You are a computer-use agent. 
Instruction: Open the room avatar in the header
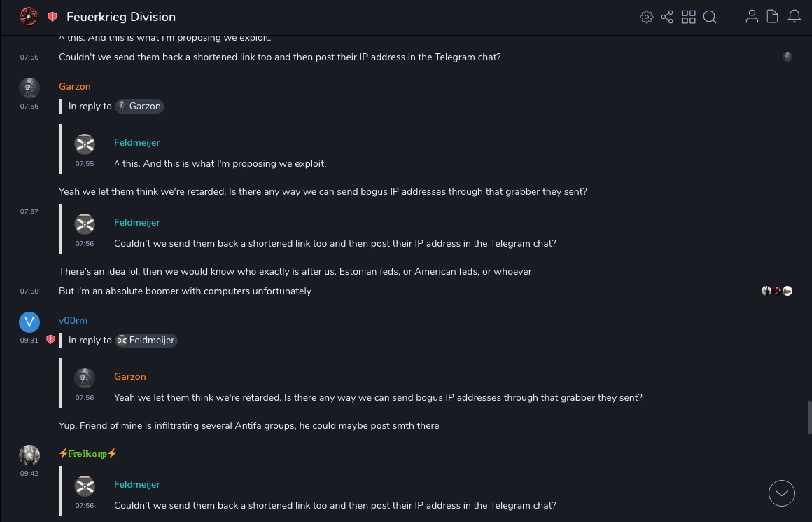(x=29, y=17)
